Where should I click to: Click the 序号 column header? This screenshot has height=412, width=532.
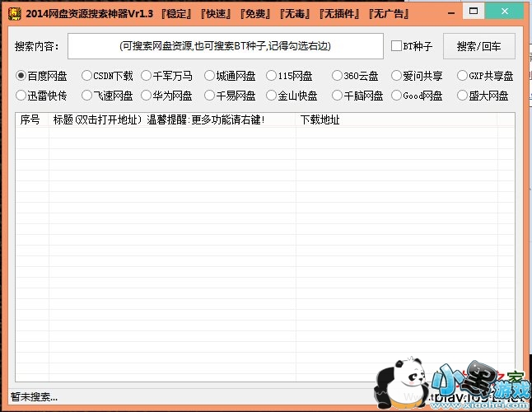(x=32, y=119)
